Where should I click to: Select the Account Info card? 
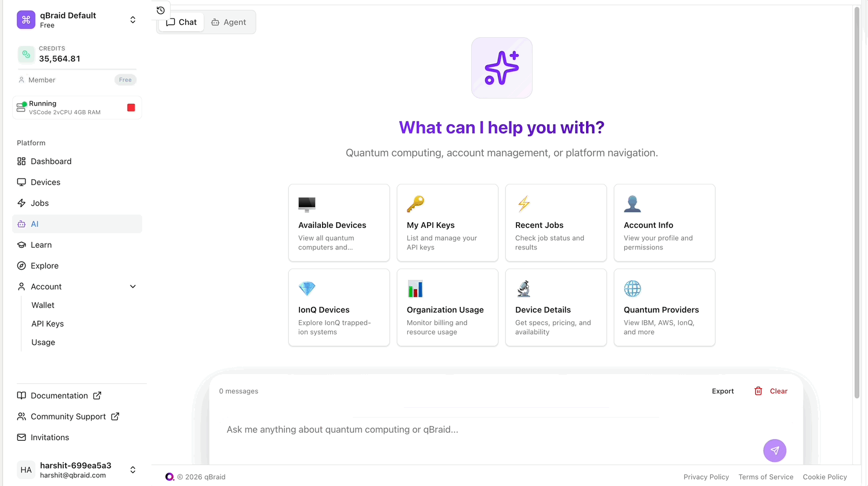pyautogui.click(x=664, y=223)
